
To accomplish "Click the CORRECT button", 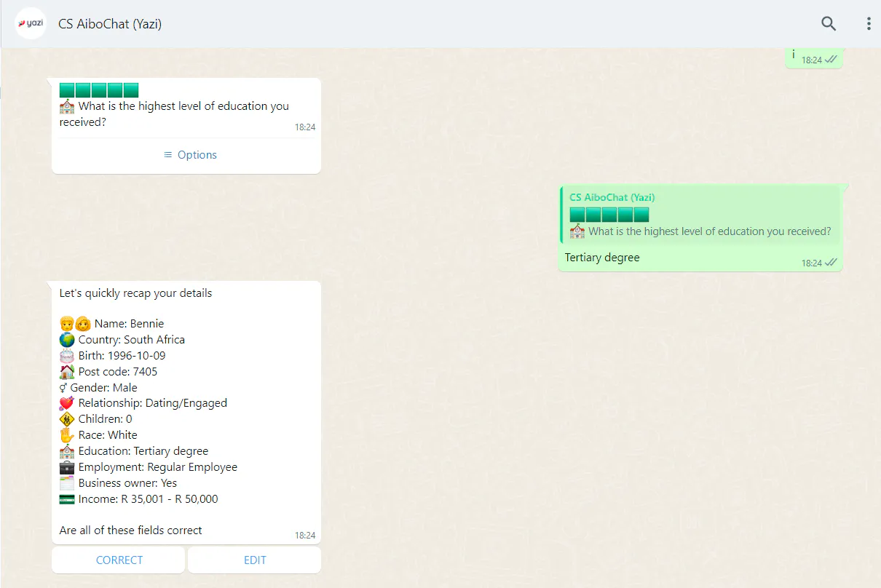I will 119,560.
